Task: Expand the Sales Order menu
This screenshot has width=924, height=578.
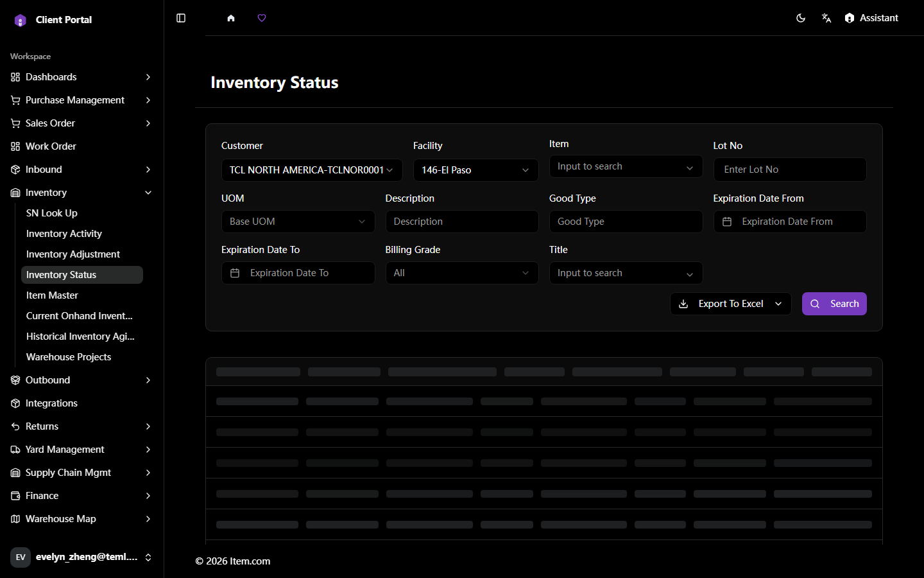Action: (x=148, y=123)
